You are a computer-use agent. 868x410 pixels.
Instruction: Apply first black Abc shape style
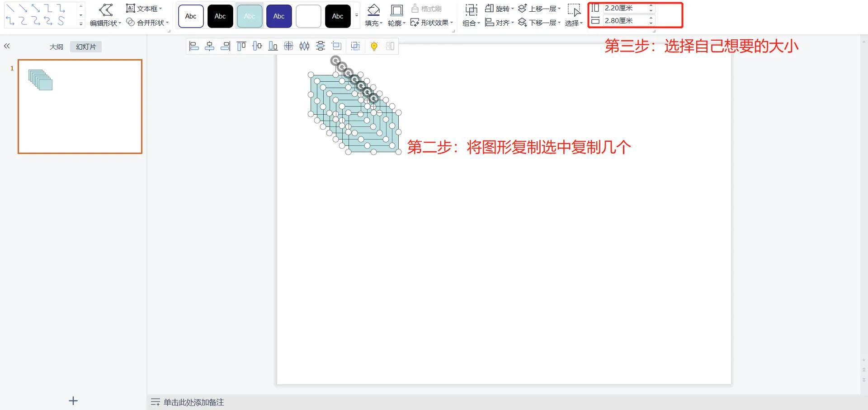point(220,16)
